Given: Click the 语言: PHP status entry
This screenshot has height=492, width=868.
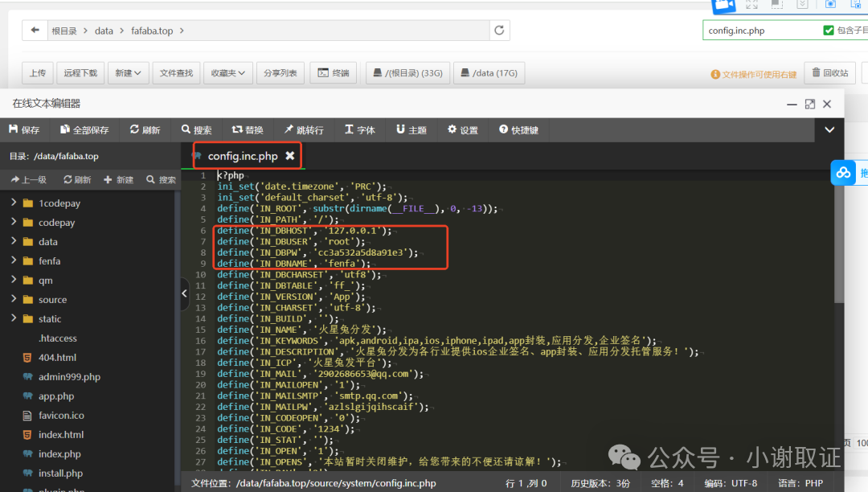Looking at the screenshot, I should point(800,483).
